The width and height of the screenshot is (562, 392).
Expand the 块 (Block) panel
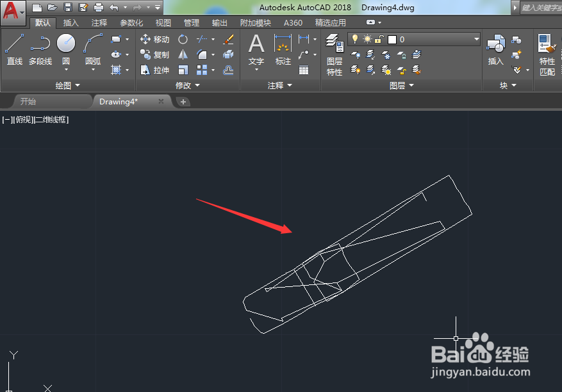tap(508, 85)
